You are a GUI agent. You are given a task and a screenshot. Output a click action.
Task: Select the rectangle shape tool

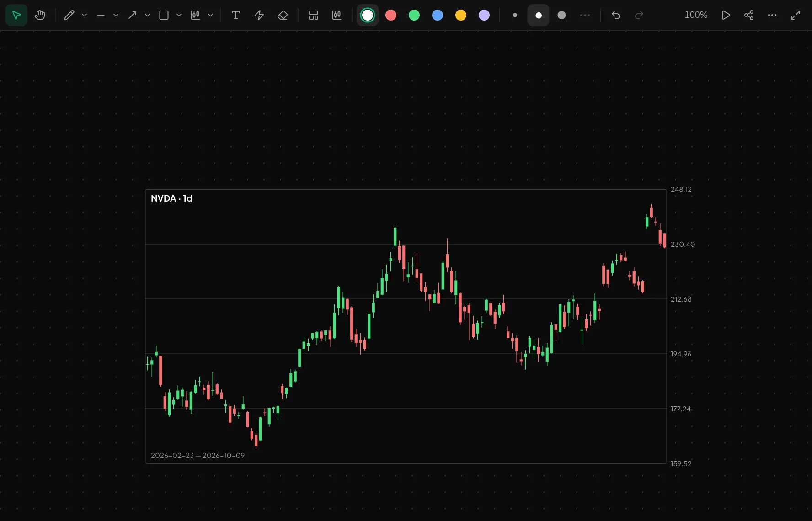(x=164, y=15)
